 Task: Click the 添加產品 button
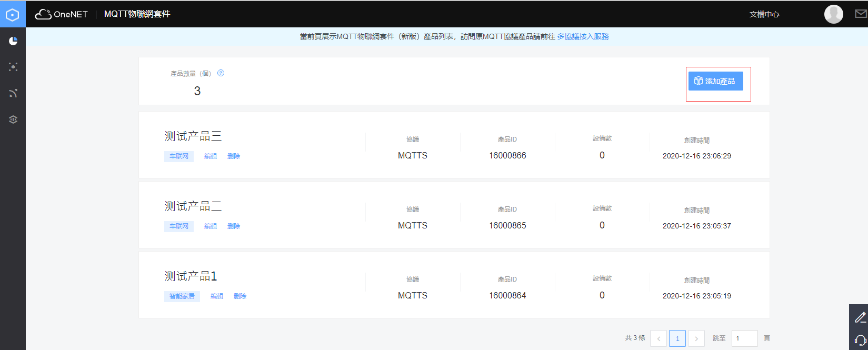(716, 81)
